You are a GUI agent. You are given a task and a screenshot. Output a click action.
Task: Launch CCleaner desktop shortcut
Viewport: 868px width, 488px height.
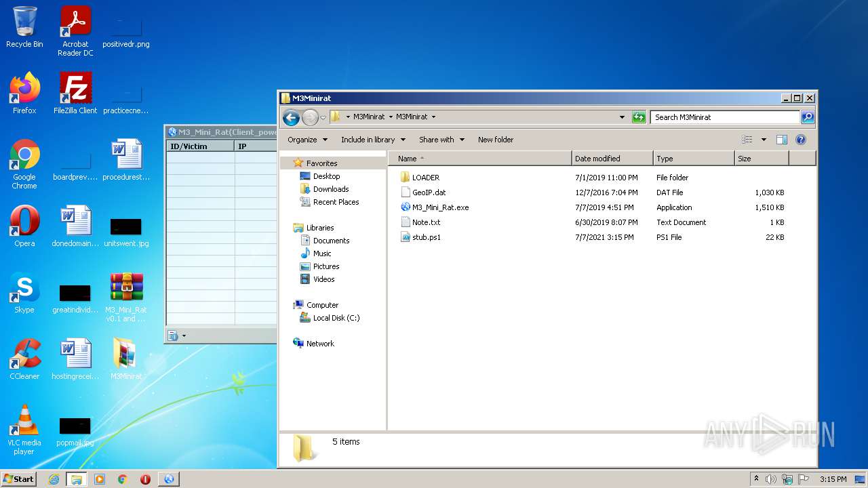click(24, 359)
